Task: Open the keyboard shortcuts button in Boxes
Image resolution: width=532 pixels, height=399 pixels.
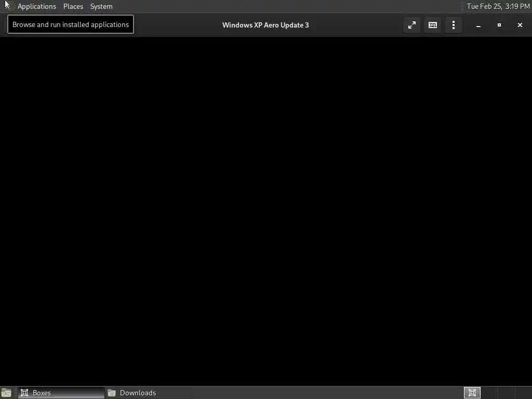Action: pyautogui.click(x=433, y=25)
